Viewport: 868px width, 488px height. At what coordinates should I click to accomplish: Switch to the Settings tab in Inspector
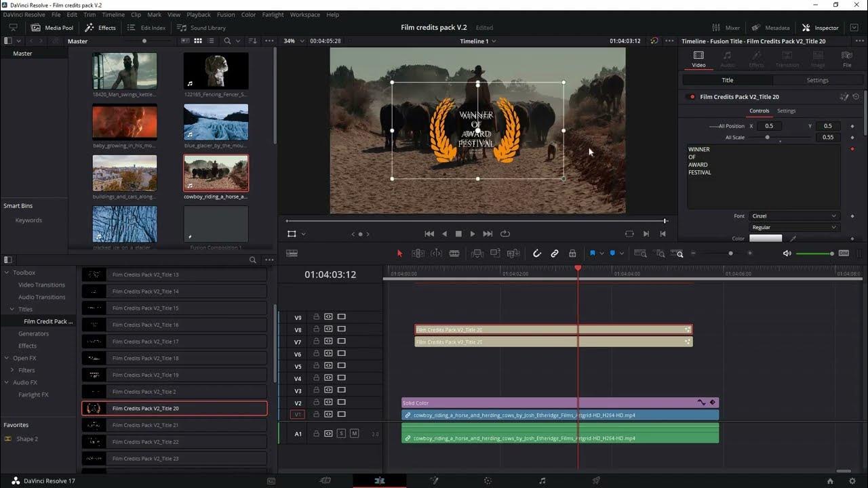pos(816,80)
